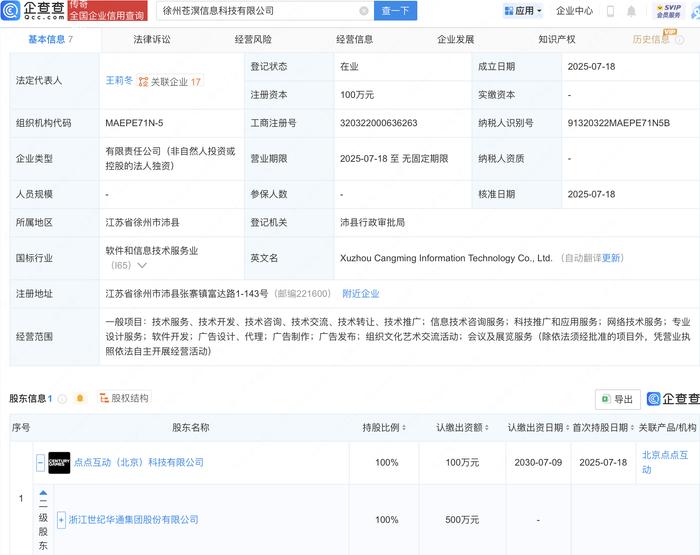Open the 股权结构 button
Viewport: 700px width, 555px height.
coord(124,398)
